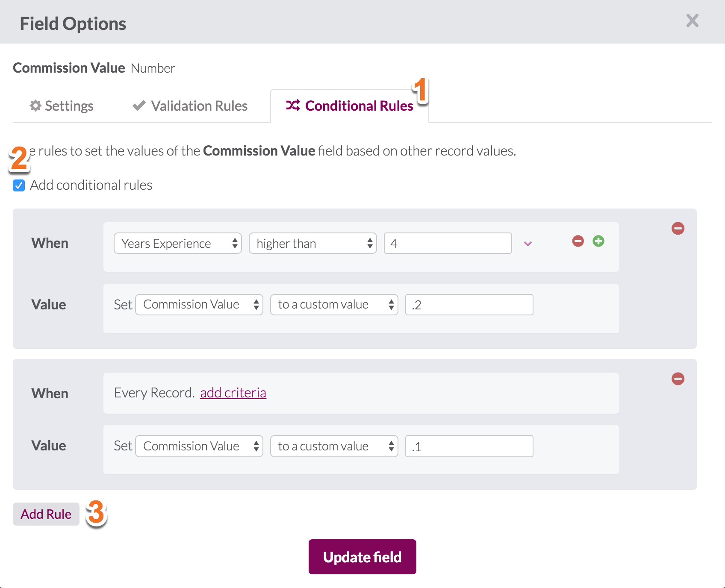The height and width of the screenshot is (588, 725).
Task: Open the 'higher than' operator dropdown
Action: point(312,243)
